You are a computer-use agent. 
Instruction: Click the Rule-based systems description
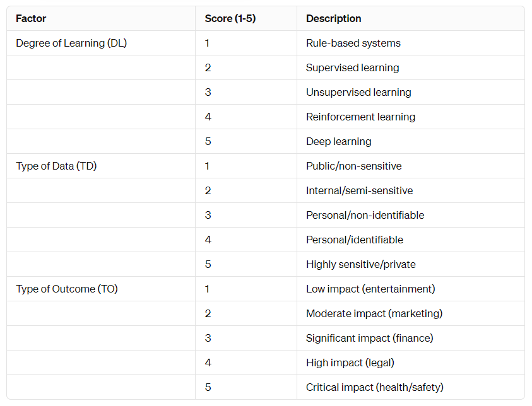click(x=353, y=43)
